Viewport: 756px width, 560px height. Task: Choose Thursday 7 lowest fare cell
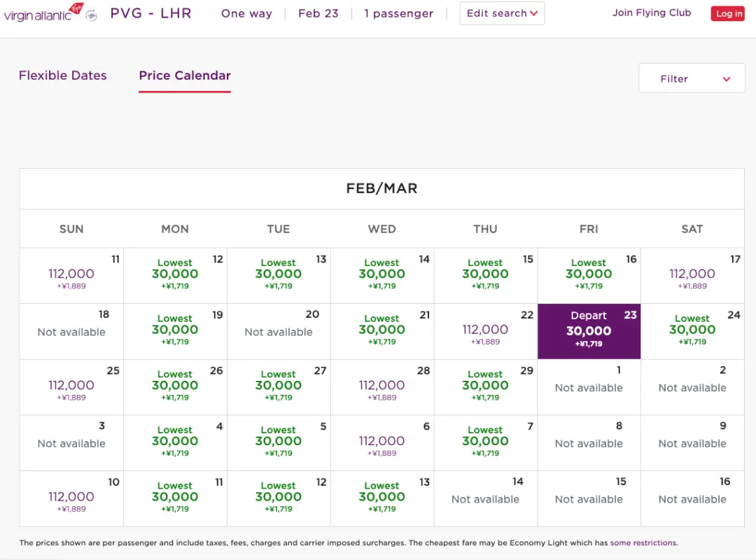pos(485,442)
